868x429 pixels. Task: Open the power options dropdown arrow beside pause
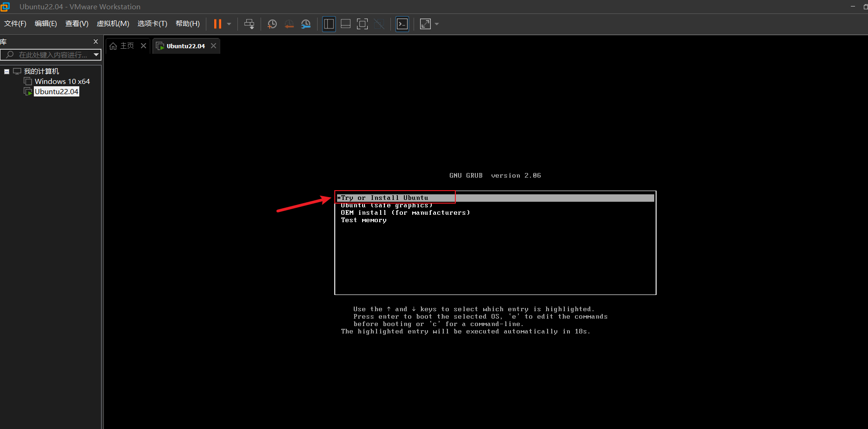click(x=229, y=24)
